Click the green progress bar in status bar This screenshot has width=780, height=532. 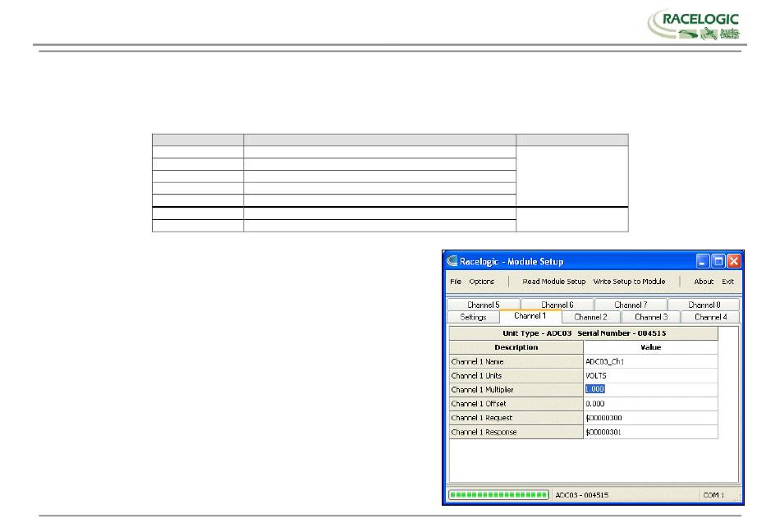click(498, 495)
